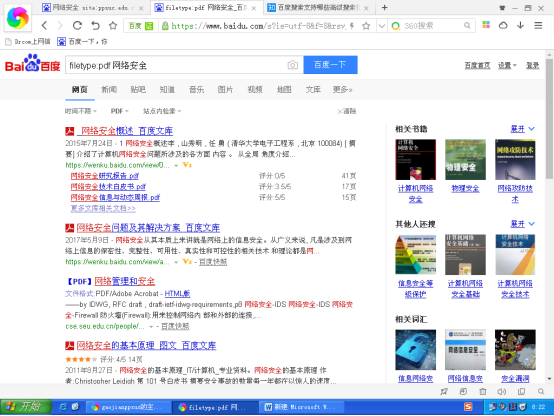Expand arrow after cse.seu.edu.cn URL
The height and width of the screenshot is (416, 554).
click(x=151, y=327)
